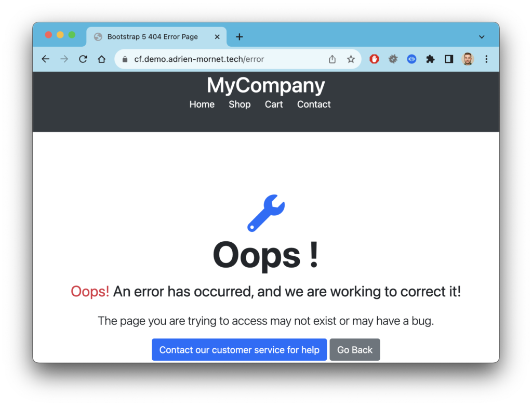The image size is (532, 406).
Task: Click the browser back arrow
Action: [x=46, y=59]
